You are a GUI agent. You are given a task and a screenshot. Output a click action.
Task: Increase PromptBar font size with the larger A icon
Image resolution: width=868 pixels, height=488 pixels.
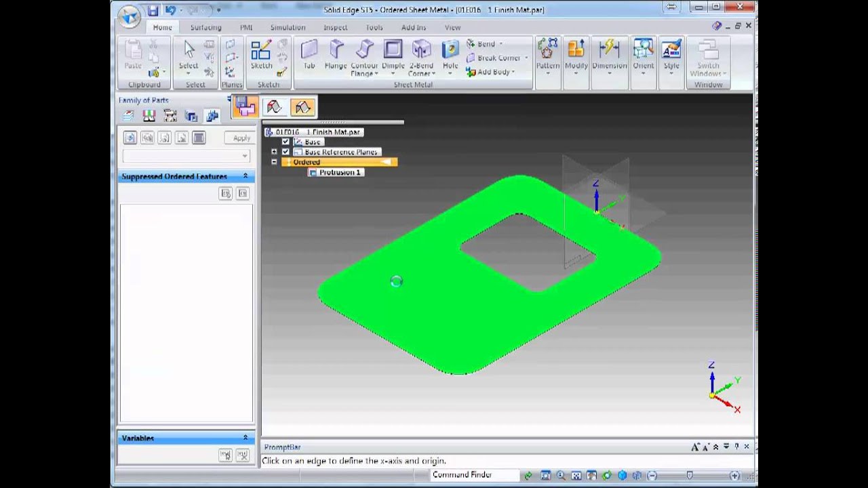695,447
